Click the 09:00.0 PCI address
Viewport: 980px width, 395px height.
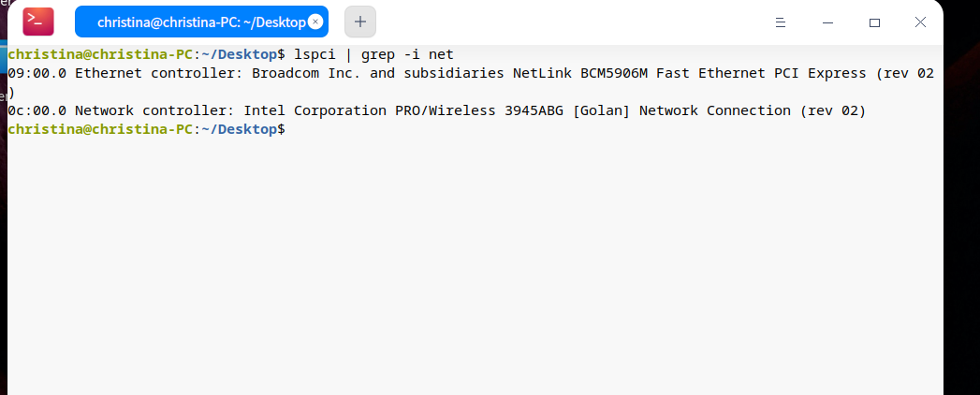37,73
